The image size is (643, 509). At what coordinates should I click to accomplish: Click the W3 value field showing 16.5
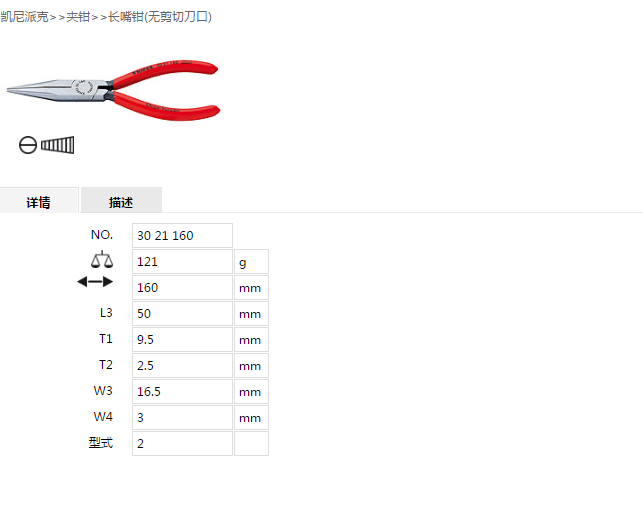(182, 392)
